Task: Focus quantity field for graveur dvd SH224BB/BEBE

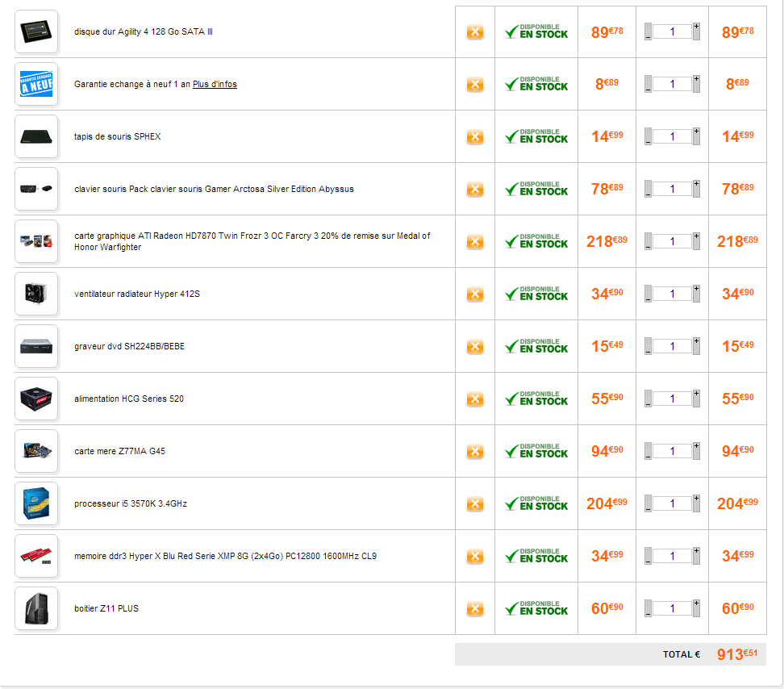Action: tap(672, 346)
